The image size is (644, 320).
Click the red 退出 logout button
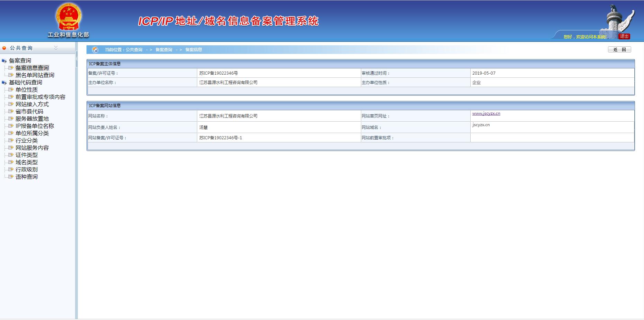pyautogui.click(x=624, y=36)
